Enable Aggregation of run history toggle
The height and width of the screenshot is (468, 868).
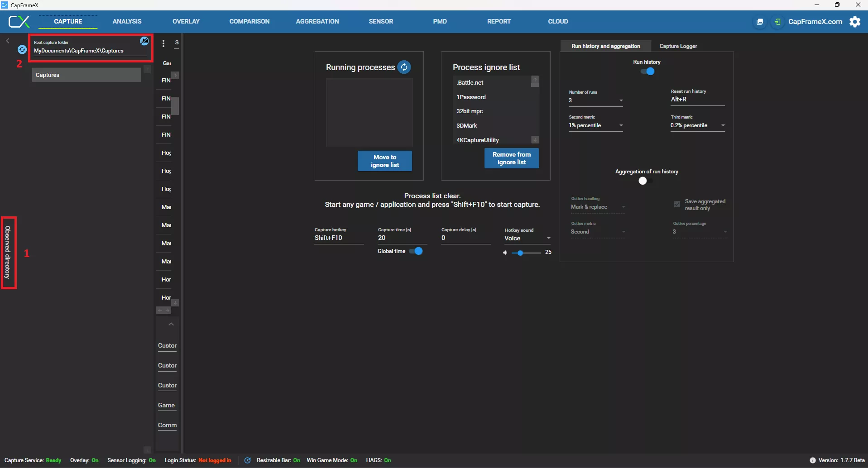(x=645, y=181)
